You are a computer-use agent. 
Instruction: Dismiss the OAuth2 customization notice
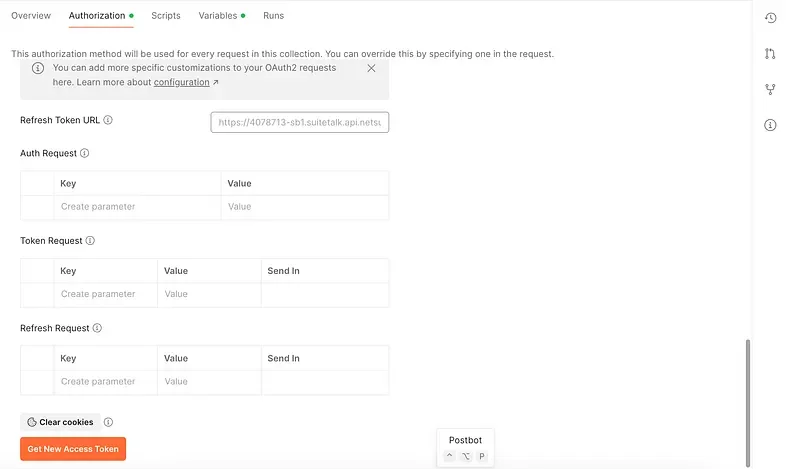pyautogui.click(x=371, y=68)
